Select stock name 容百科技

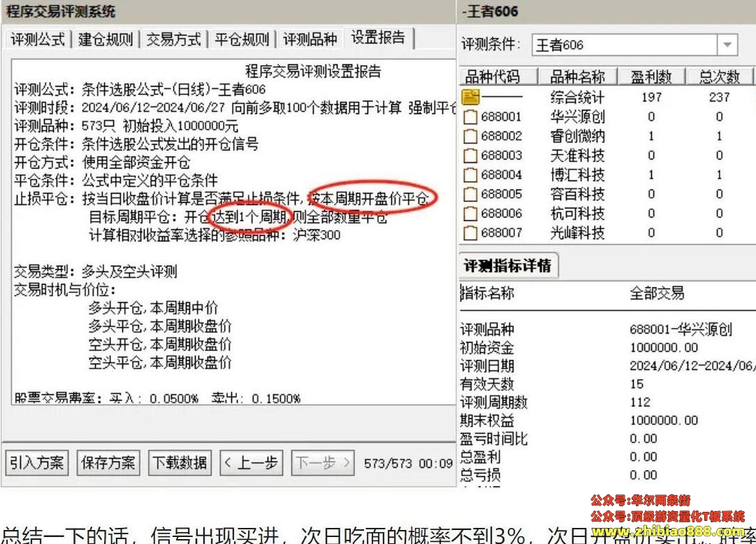[577, 194]
